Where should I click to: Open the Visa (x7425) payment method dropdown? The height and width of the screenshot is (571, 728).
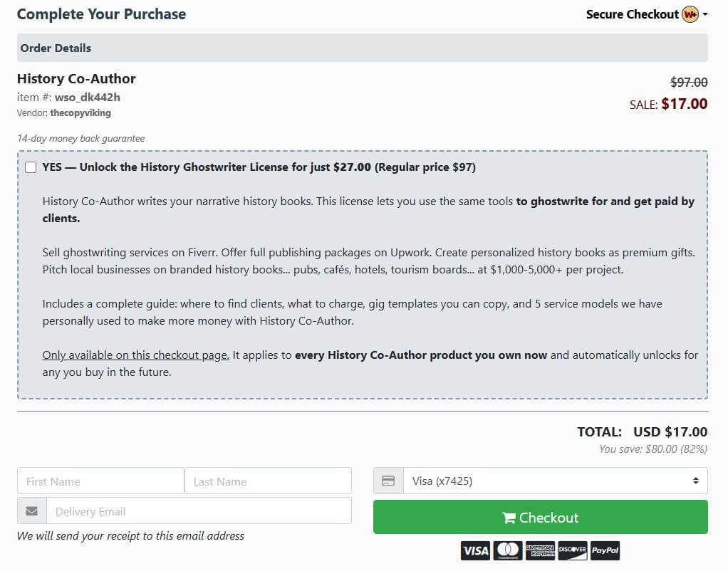click(556, 481)
